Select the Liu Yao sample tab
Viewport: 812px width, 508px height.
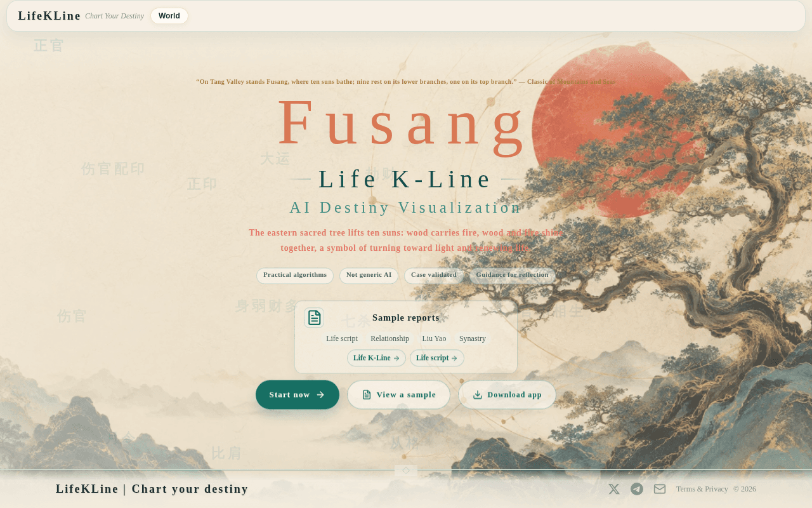coord(434,338)
